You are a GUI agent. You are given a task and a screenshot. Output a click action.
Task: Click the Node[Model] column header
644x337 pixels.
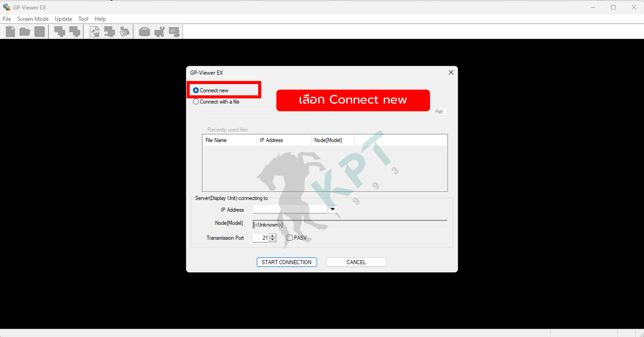pyautogui.click(x=333, y=140)
